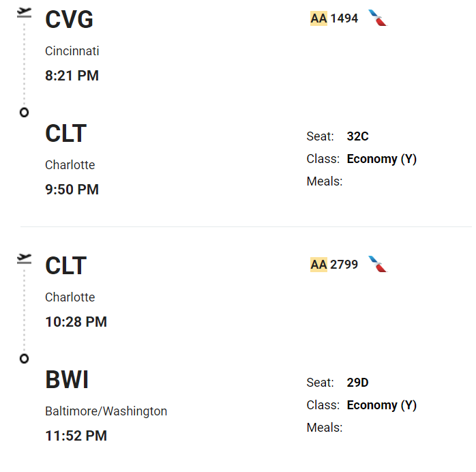
Task: Click the American Airlines logo beside AA 2799
Action: click(x=377, y=264)
